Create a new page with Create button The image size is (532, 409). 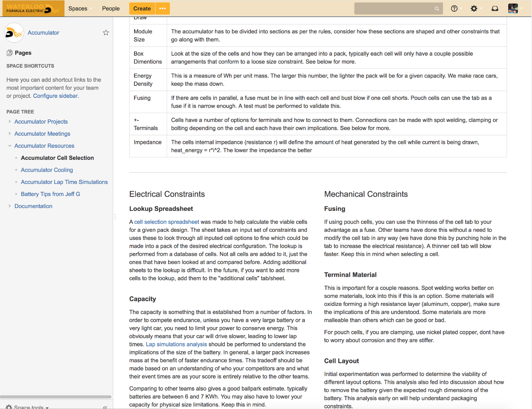pyautogui.click(x=142, y=9)
